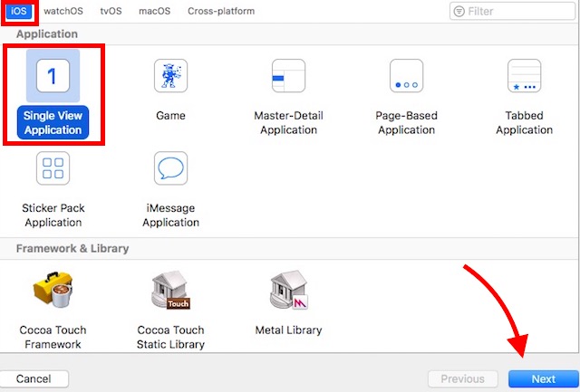Click the Previous button
Viewport: 580px width, 392px height.
[463, 379]
